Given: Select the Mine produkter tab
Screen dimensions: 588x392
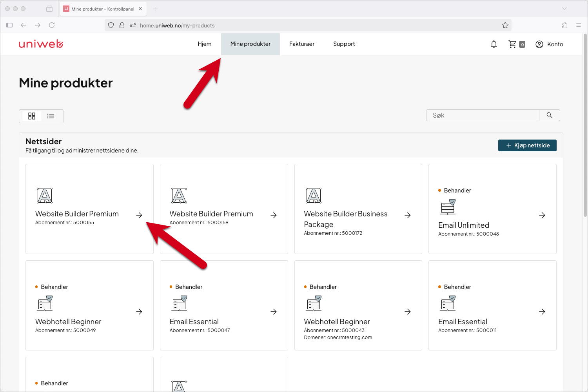Looking at the screenshot, I should [250, 44].
